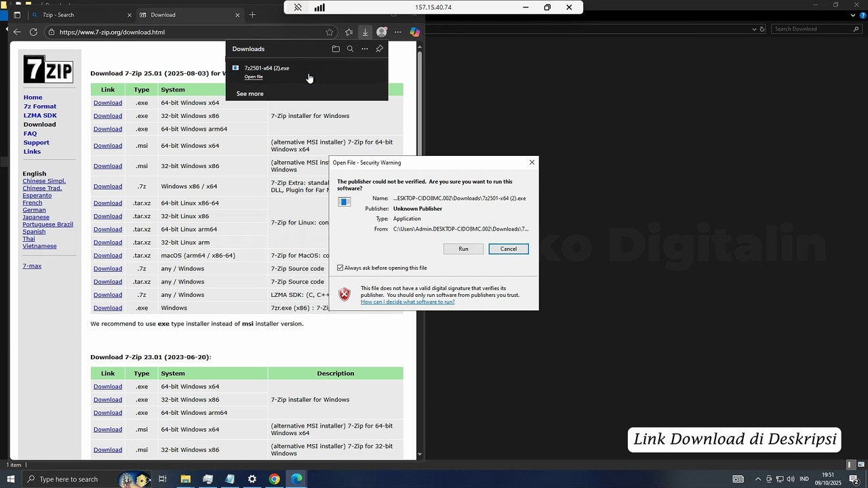Open the browser settings ellipsis menu
This screenshot has height=488, width=868.
(398, 32)
